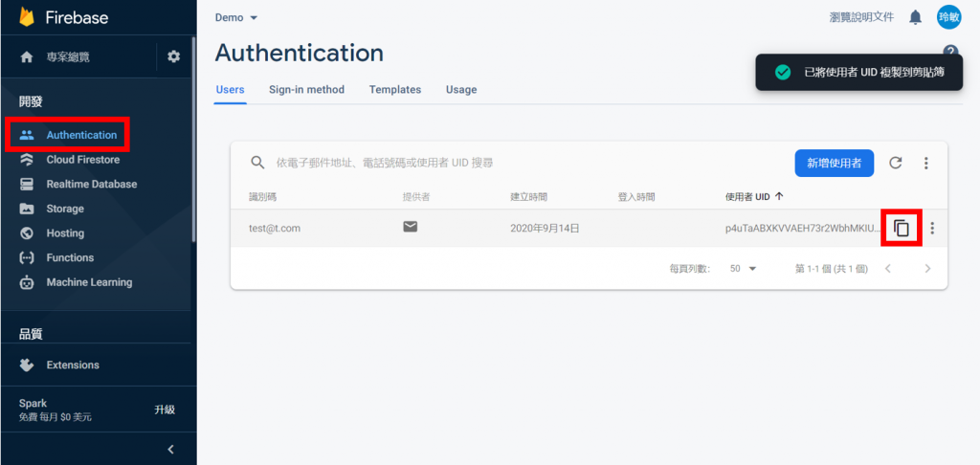
Task: Click the Storage folder icon
Action: tap(26, 209)
